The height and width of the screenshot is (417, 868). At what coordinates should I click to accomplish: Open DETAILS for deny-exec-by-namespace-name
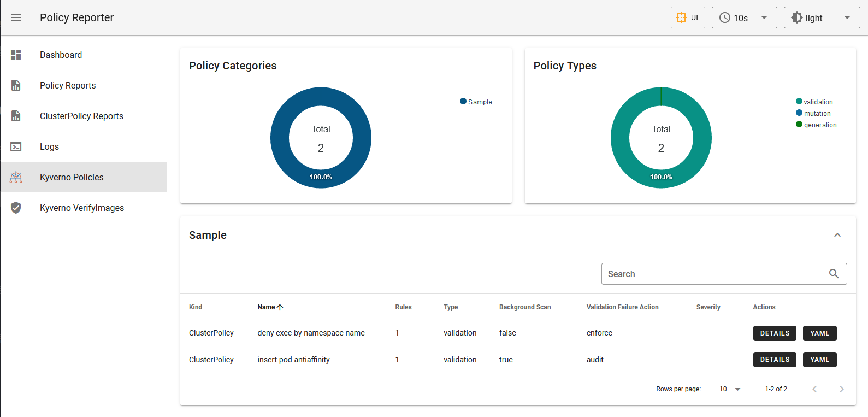(775, 333)
